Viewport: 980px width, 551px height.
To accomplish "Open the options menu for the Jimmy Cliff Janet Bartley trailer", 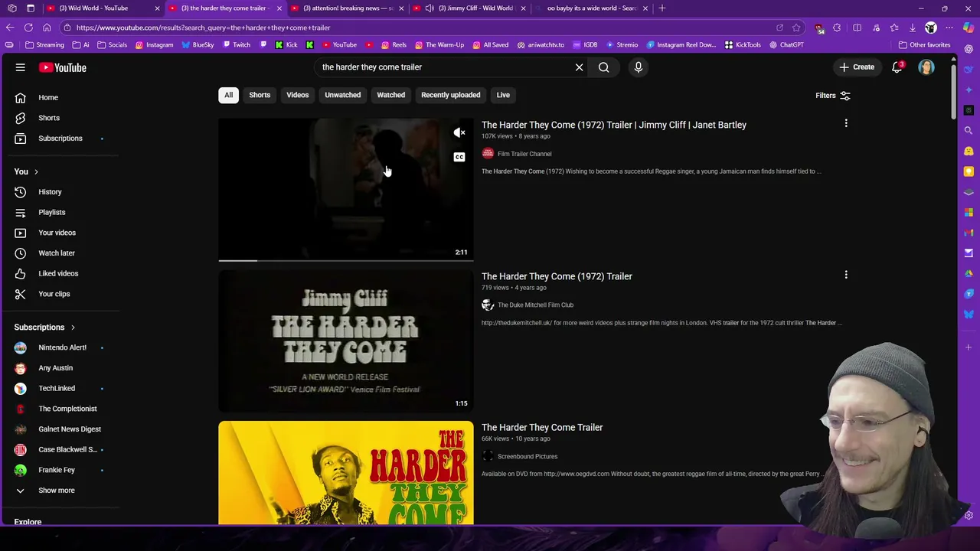I will [846, 123].
